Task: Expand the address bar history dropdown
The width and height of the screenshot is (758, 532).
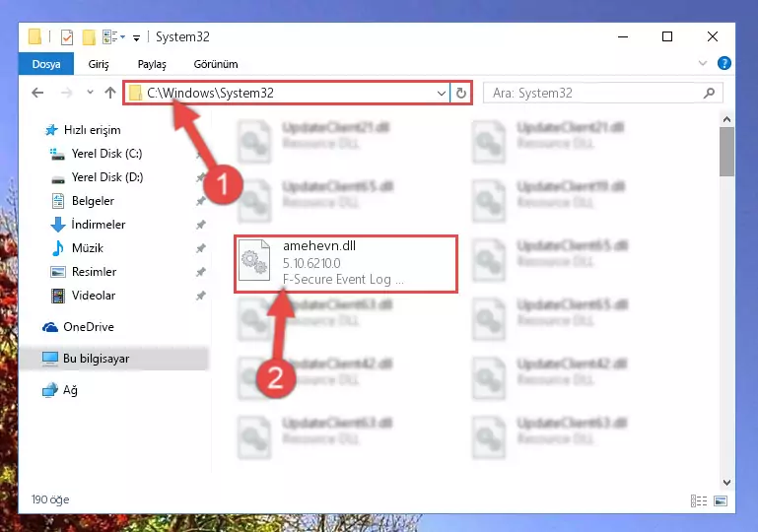Action: [442, 93]
